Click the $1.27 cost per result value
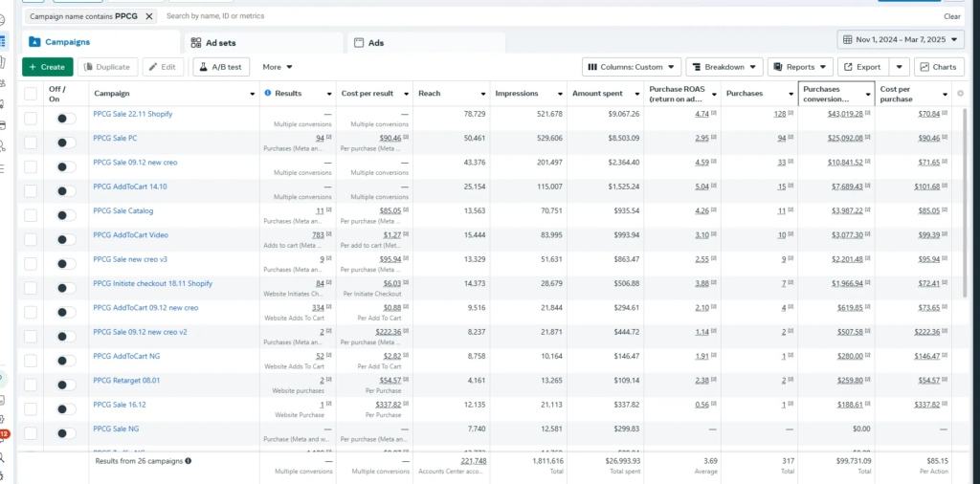Image resolution: width=980 pixels, height=484 pixels. click(x=391, y=234)
